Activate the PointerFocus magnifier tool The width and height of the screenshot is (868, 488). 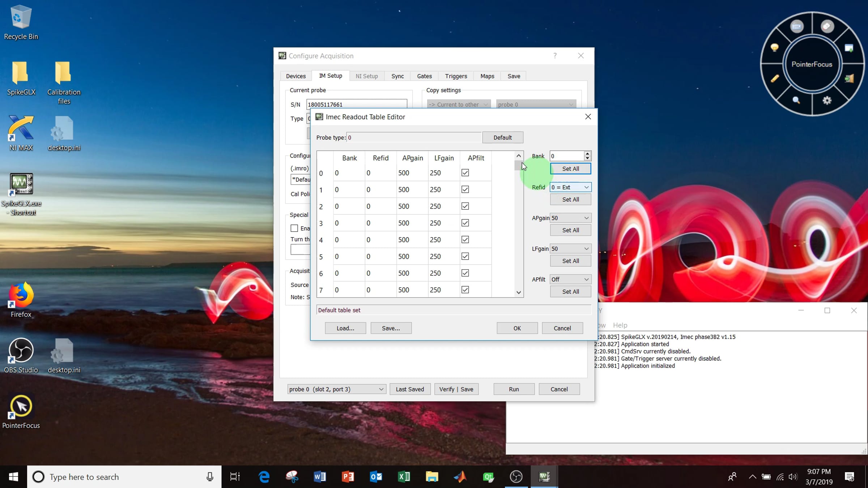point(796,100)
